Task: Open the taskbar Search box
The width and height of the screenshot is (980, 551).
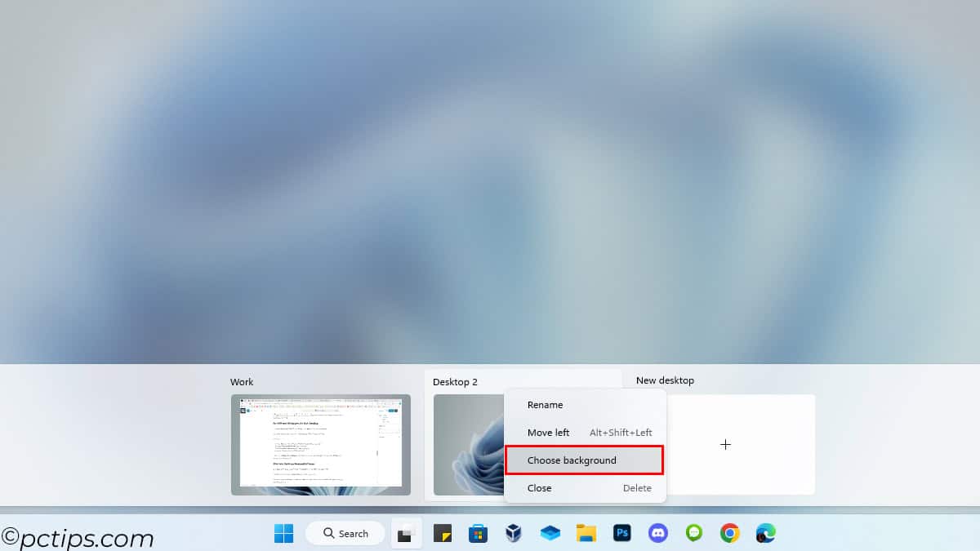Action: [x=345, y=533]
